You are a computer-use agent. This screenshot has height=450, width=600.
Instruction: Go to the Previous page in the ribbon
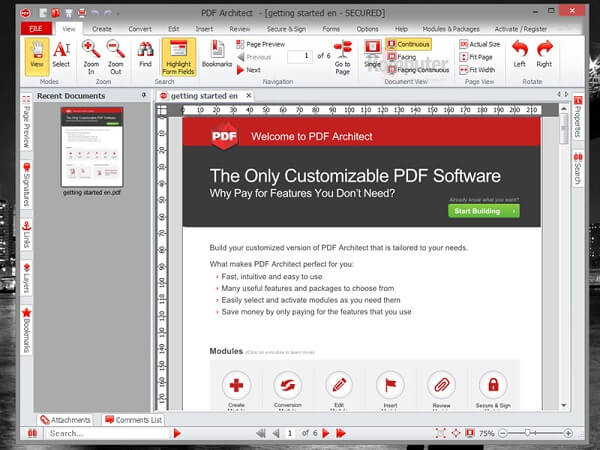point(254,57)
